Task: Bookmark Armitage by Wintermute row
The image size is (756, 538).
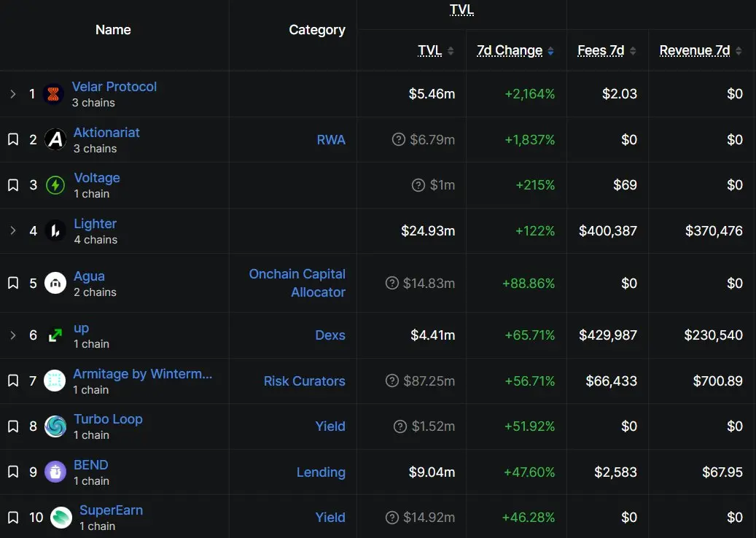Action: (13, 381)
